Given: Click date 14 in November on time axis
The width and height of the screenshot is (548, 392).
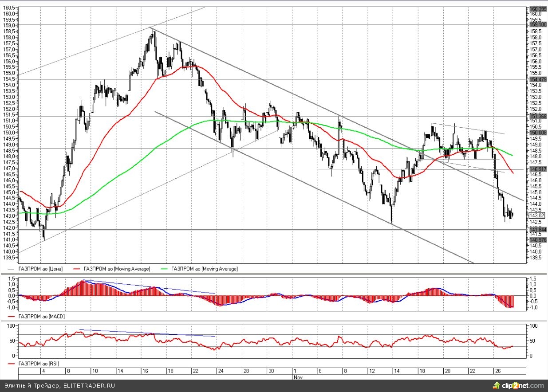Looking at the screenshot, I should [397, 371].
